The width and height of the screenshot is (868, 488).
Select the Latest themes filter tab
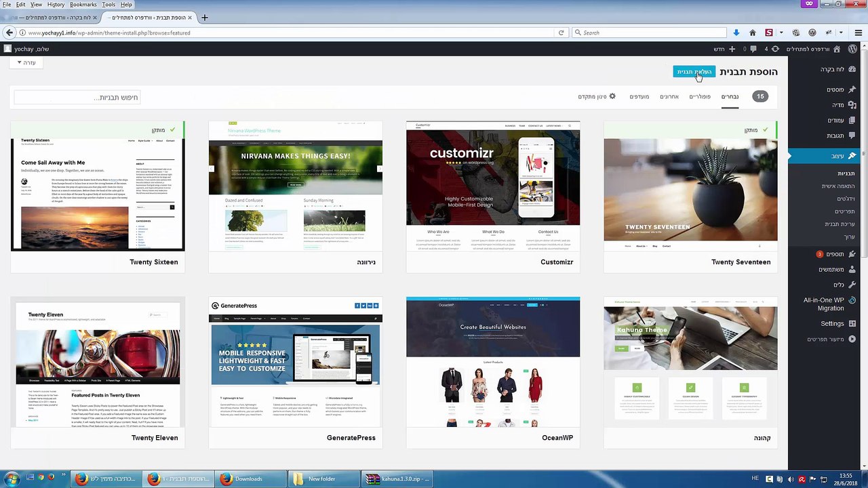pyautogui.click(x=669, y=96)
